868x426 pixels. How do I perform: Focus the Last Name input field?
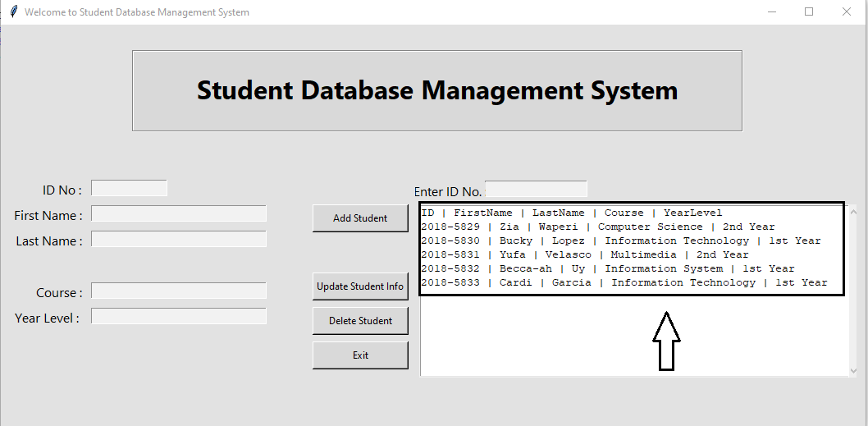tap(179, 239)
